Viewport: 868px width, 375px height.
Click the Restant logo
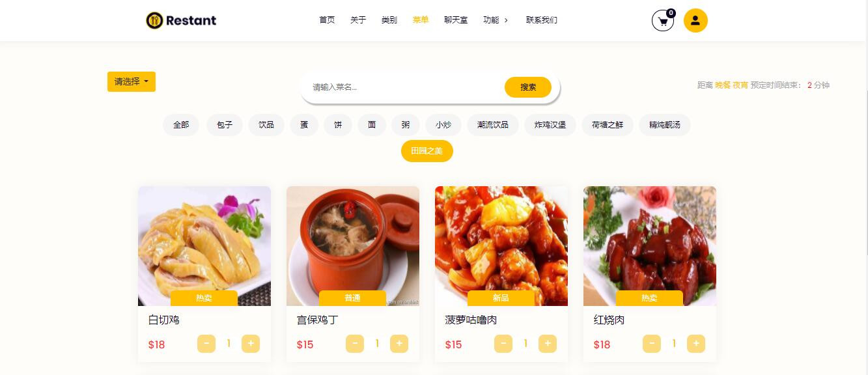[x=181, y=20]
